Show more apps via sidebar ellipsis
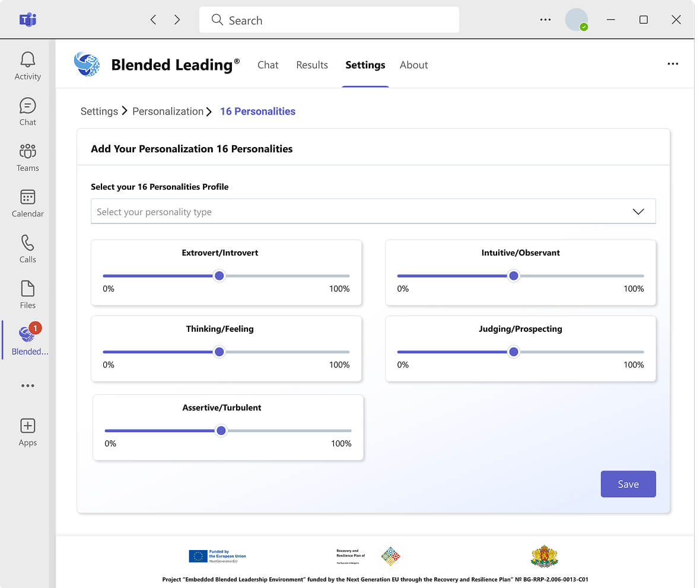The height and width of the screenshot is (588, 700). pyautogui.click(x=27, y=386)
